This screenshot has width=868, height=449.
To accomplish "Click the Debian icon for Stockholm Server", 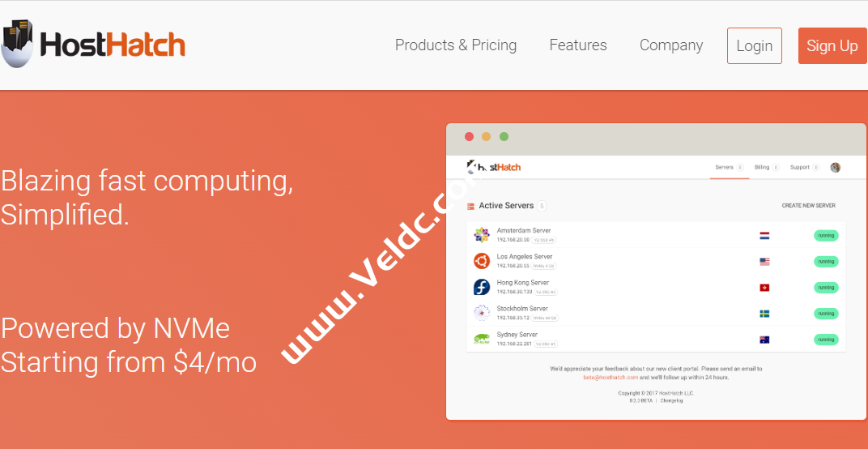I will (x=482, y=313).
